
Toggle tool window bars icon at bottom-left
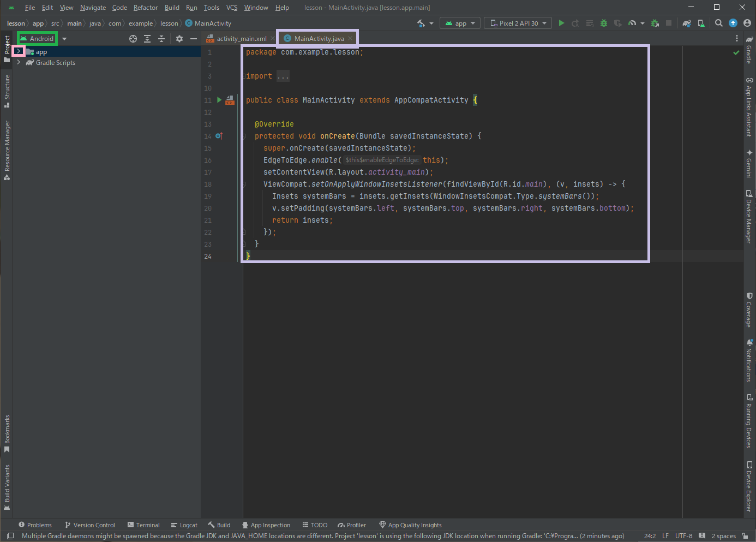[x=10, y=536]
